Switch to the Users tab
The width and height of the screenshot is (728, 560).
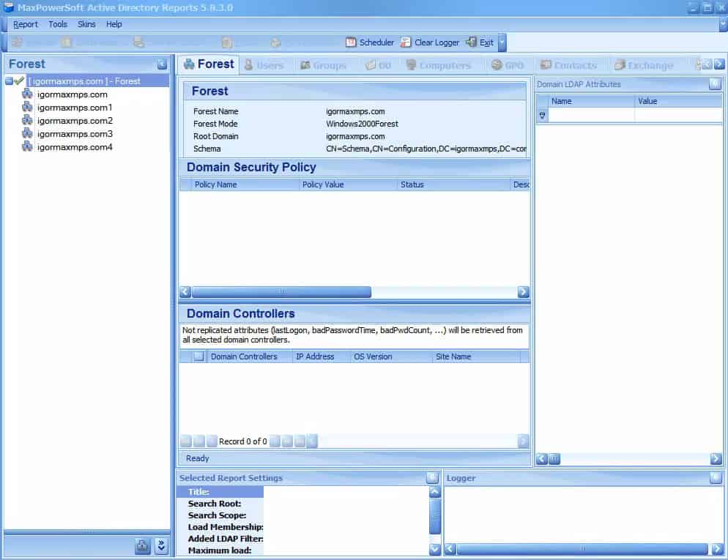click(x=265, y=64)
